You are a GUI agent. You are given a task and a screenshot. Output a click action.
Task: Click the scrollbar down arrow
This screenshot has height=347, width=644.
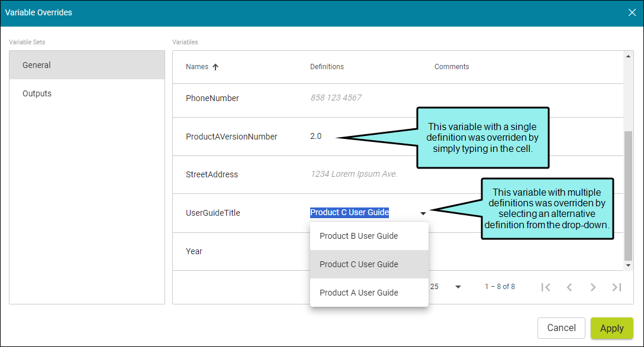click(628, 265)
